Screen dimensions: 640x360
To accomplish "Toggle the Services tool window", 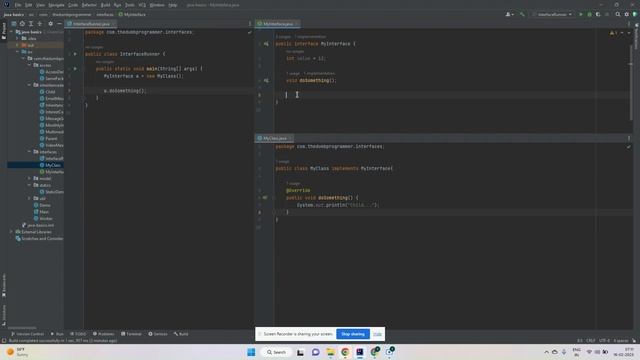I will 158,334.
